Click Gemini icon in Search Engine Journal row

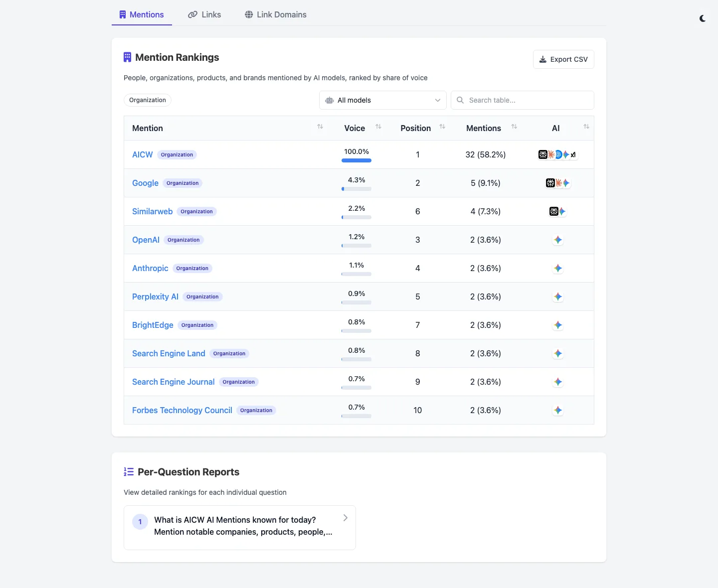coord(558,382)
